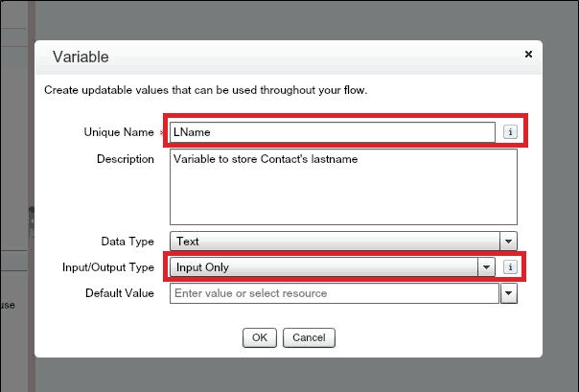Screen dimensions: 579x392
Task: Click the 'Data Type' field label
Action: pos(127,242)
